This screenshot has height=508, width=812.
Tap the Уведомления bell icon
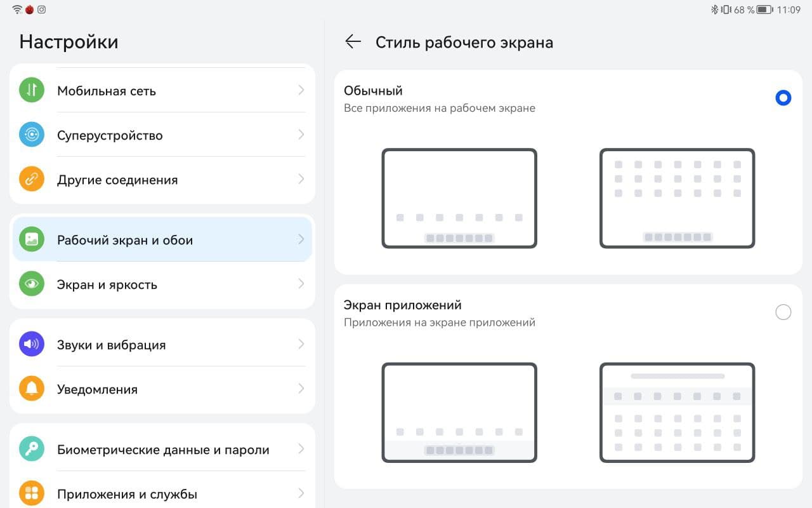click(x=32, y=389)
